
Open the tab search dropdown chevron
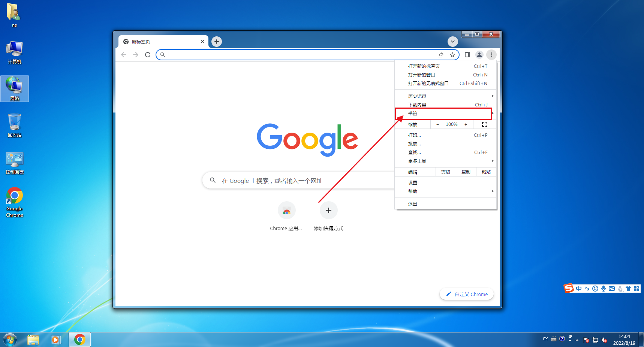pos(453,42)
